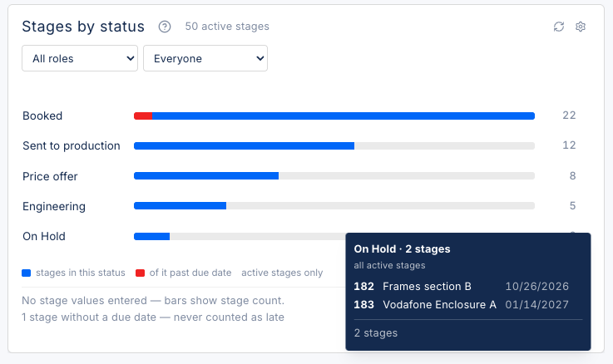613x364 pixels.
Task: Click the tooltip title On Hold · 2 stages
Action: tap(402, 248)
